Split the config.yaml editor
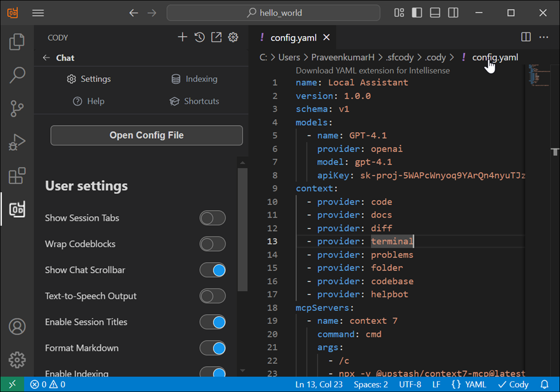The image size is (560, 392). coord(525,37)
